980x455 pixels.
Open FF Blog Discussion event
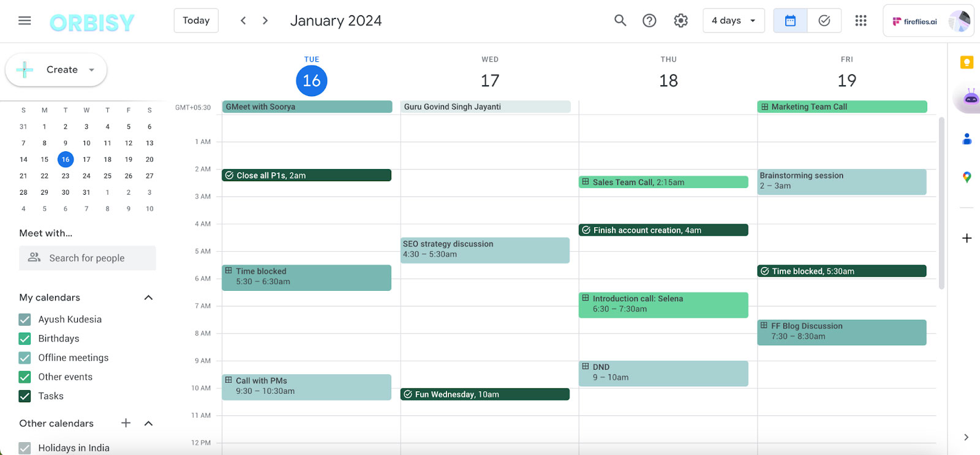click(842, 333)
